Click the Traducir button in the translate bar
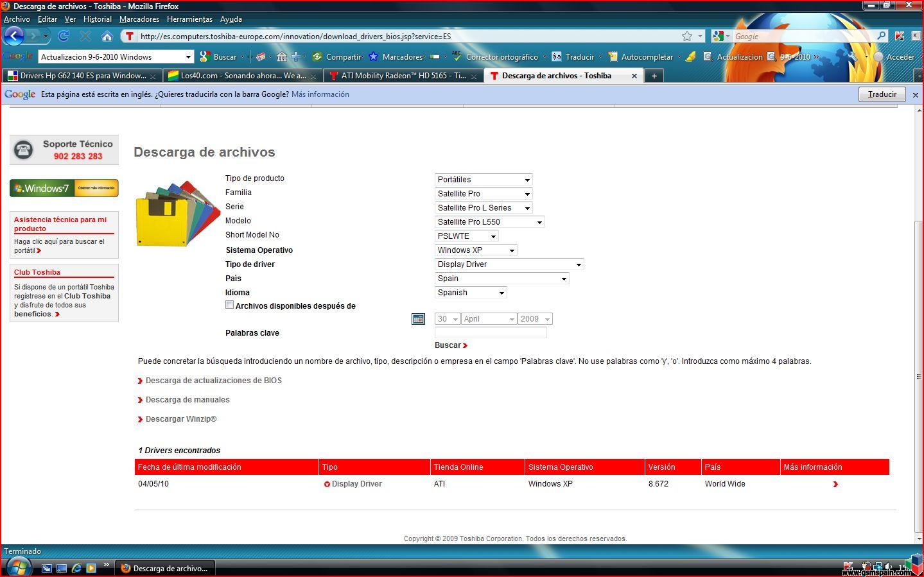924x577 pixels. (x=882, y=94)
